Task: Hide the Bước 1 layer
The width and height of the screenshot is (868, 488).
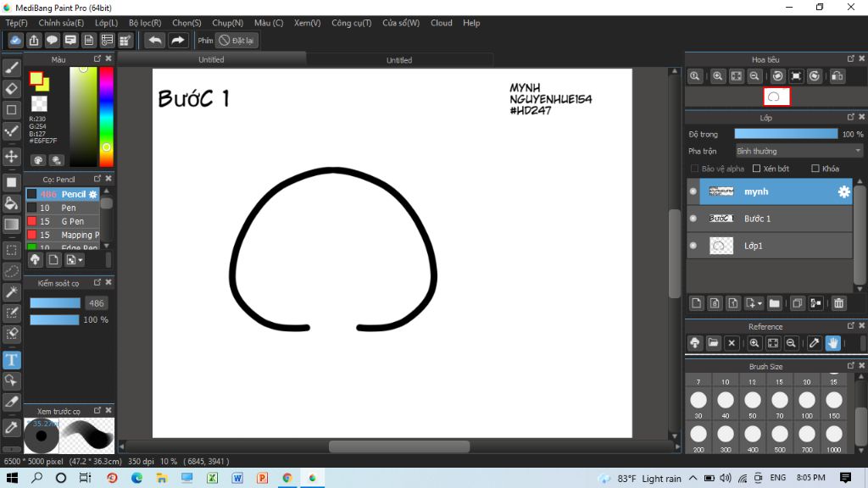Action: pyautogui.click(x=693, y=219)
